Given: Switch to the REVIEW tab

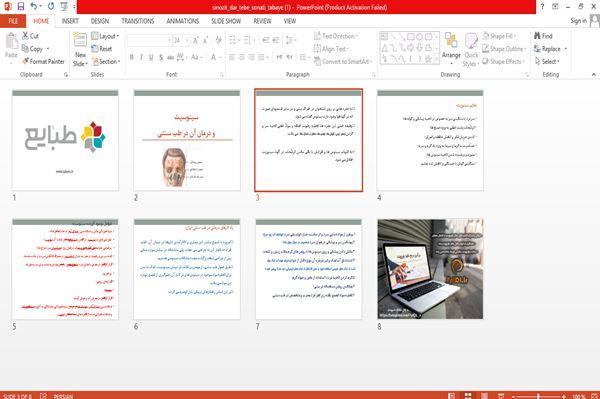Looking at the screenshot, I should click(x=262, y=21).
